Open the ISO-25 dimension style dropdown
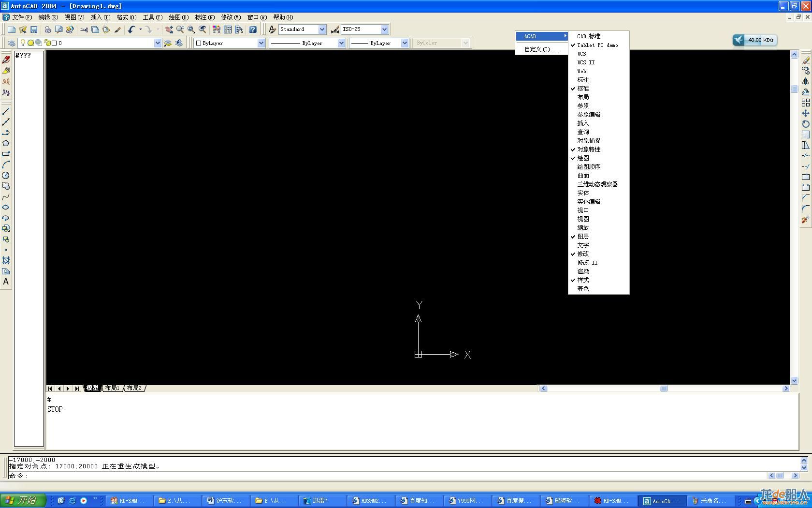The width and height of the screenshot is (812, 508). point(384,30)
